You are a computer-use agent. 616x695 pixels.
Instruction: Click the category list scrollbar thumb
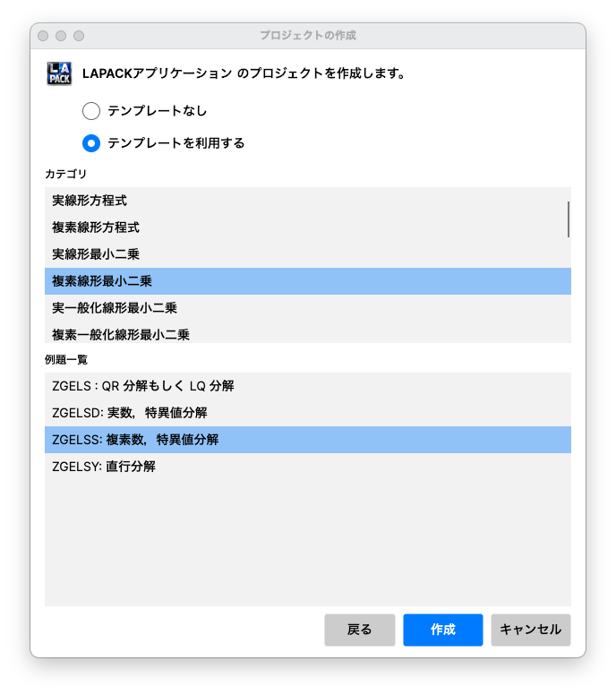point(569,219)
